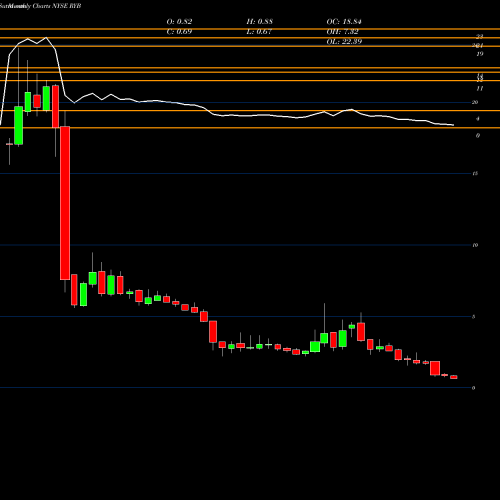Screen dimensions: 500x500
Task: Click the '19' label on the right axis
Action: (480, 54)
